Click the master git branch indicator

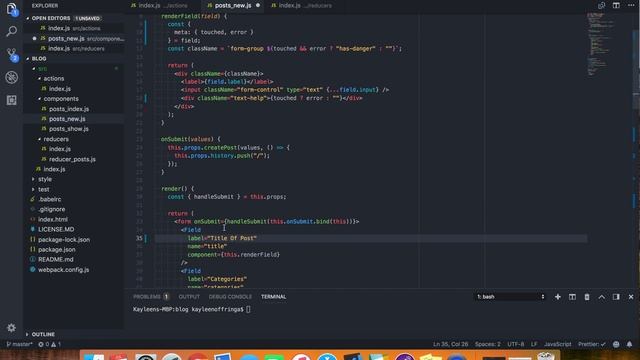(x=19, y=344)
